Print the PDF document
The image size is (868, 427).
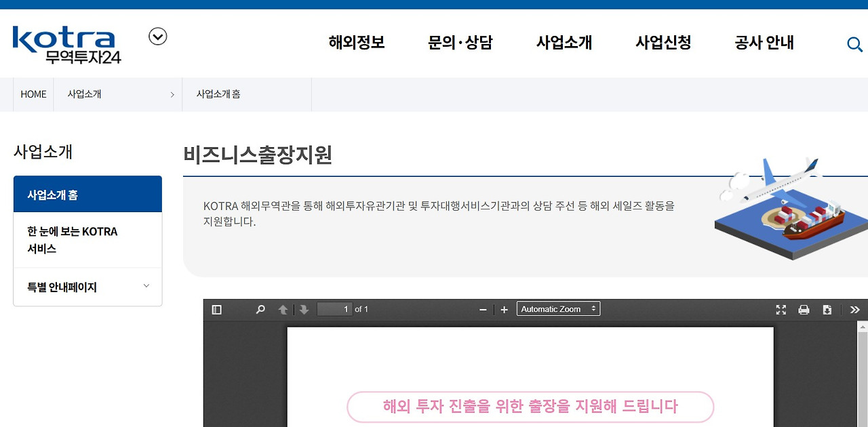coord(804,310)
